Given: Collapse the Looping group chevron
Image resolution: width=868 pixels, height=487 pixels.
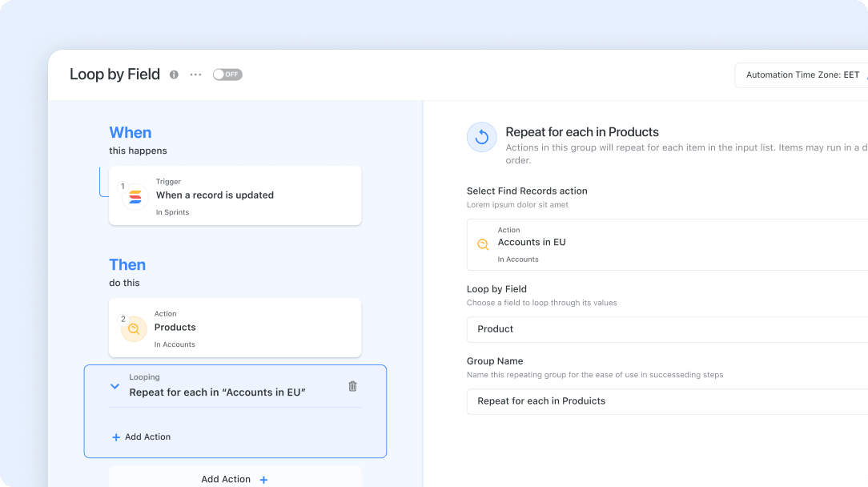Looking at the screenshot, I should 115,386.
